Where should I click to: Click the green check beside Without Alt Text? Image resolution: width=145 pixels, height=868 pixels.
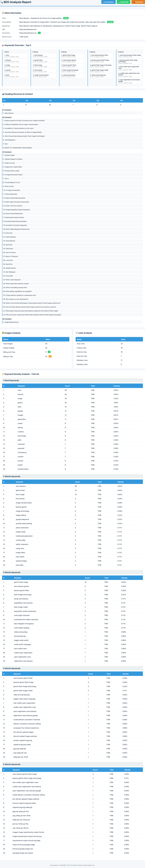point(49,352)
